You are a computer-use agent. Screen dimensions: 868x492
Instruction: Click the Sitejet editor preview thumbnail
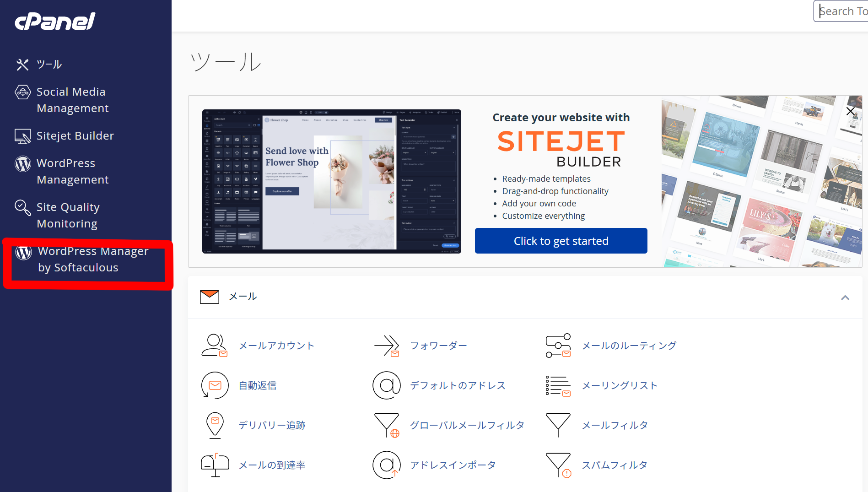(x=332, y=181)
